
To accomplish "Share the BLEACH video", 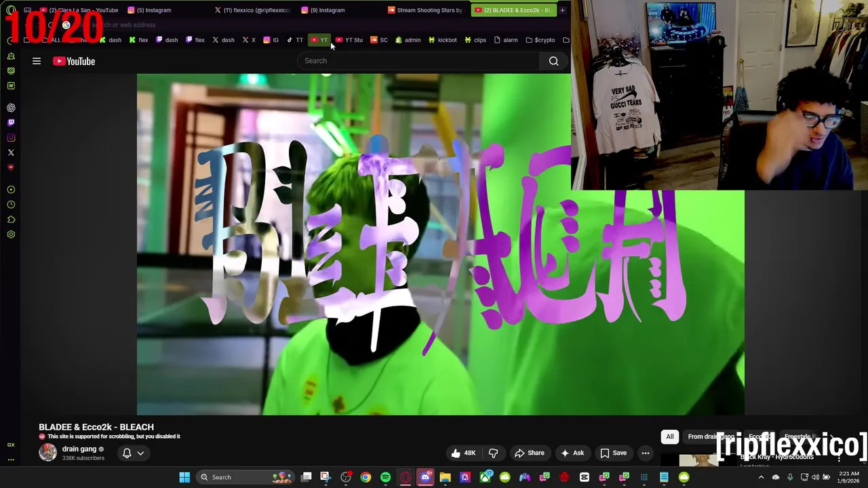I will pyautogui.click(x=529, y=453).
